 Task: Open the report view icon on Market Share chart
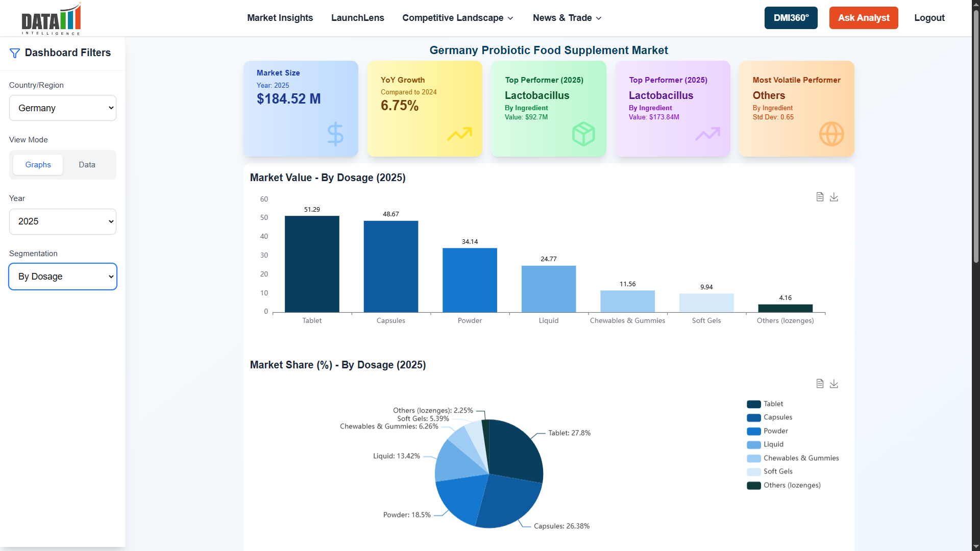pos(820,383)
